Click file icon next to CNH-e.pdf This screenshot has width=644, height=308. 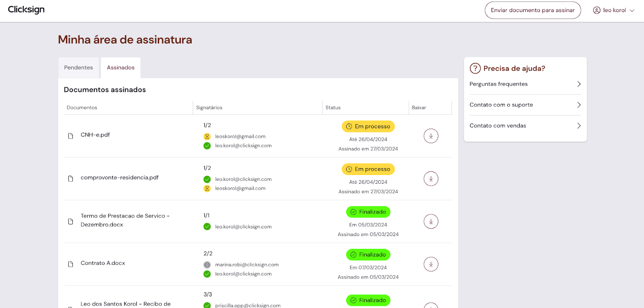tap(70, 136)
